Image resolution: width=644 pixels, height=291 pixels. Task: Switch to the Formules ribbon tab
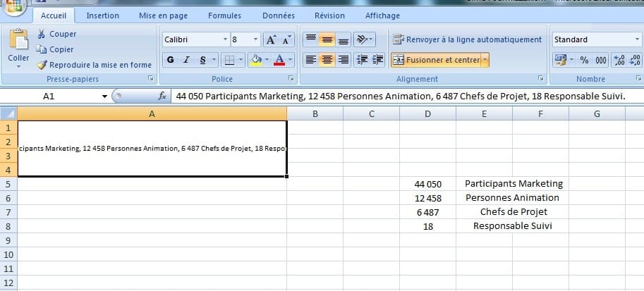(x=224, y=16)
